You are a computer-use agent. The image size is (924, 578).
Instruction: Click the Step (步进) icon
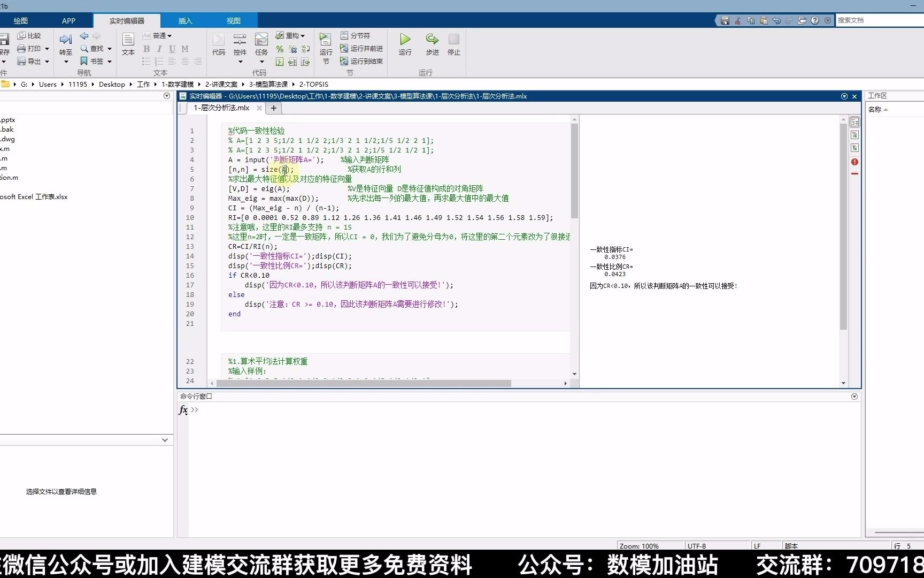432,39
